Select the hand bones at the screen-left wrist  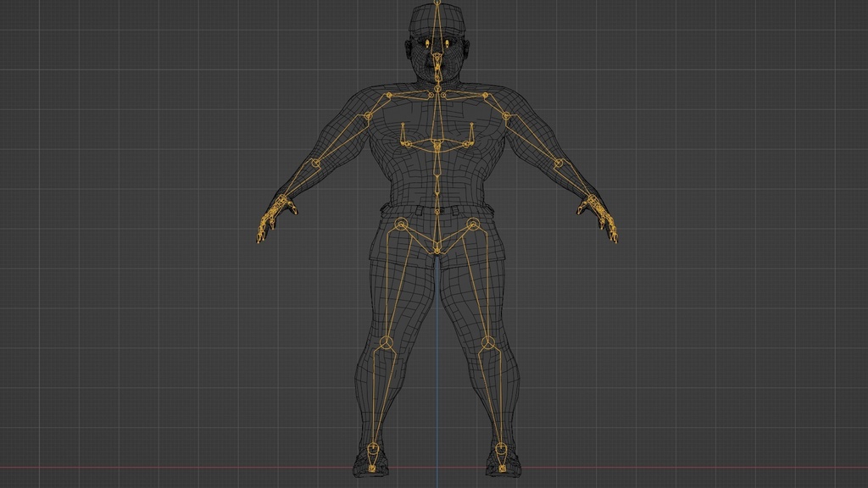coord(275,216)
